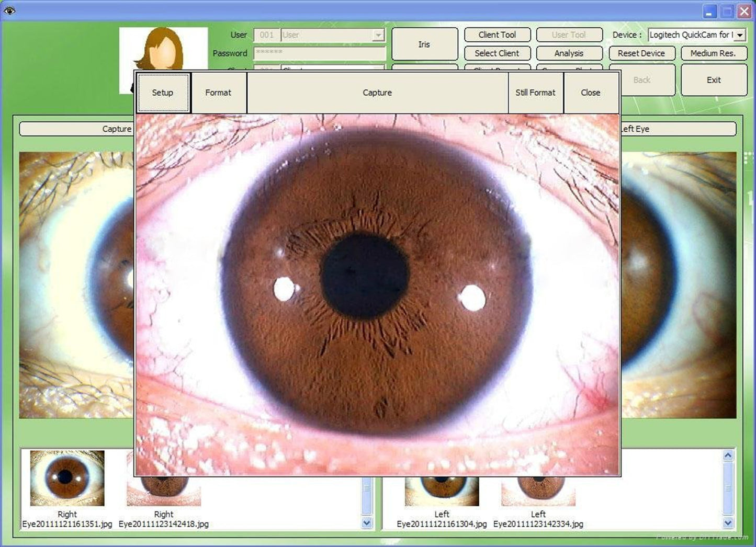The height and width of the screenshot is (547, 756).
Task: Exit the iris application
Action: (x=713, y=79)
